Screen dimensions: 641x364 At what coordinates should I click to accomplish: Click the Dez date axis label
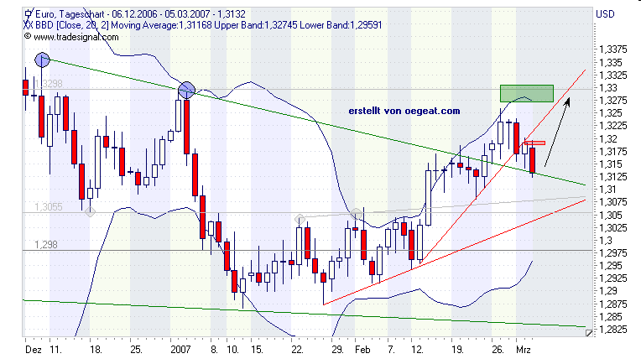[33, 350]
